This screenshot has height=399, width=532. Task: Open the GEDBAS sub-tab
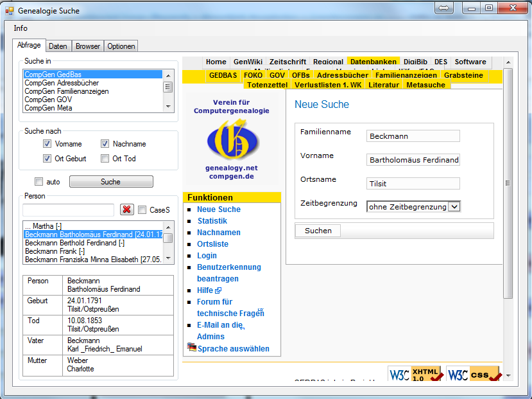223,75
